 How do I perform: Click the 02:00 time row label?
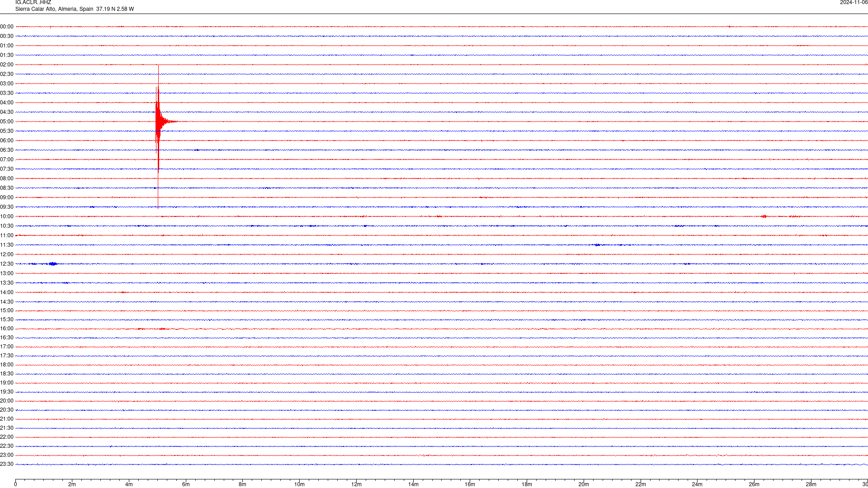(7, 65)
